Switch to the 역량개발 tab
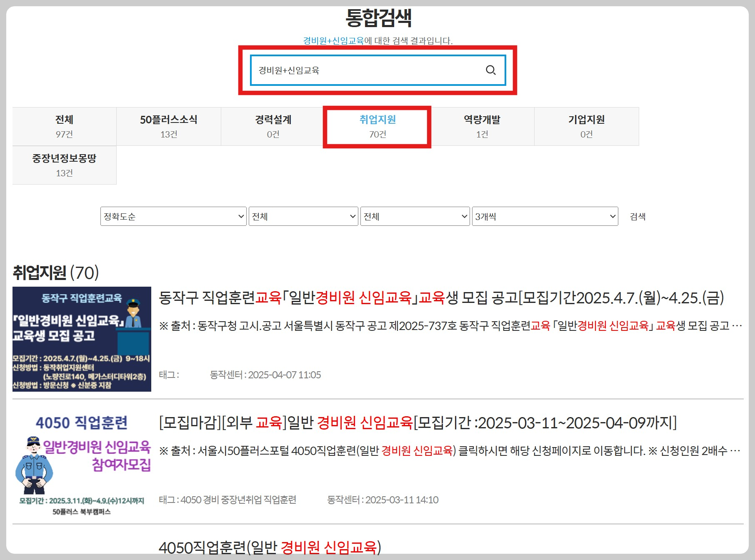The image size is (755, 560). [x=481, y=126]
